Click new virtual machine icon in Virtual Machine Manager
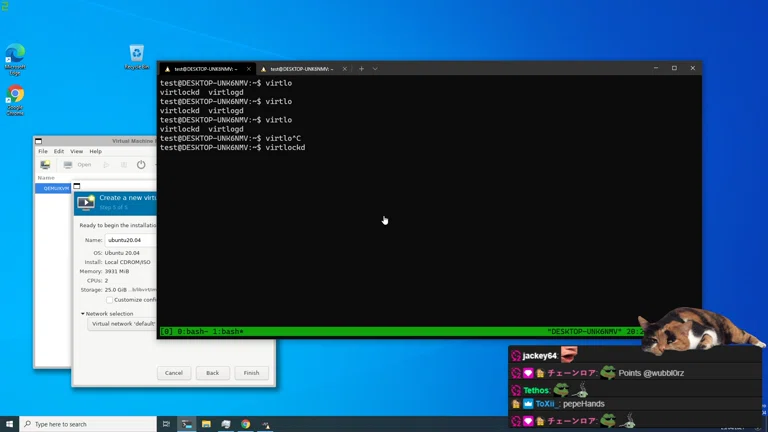The width and height of the screenshot is (768, 432). [45, 165]
